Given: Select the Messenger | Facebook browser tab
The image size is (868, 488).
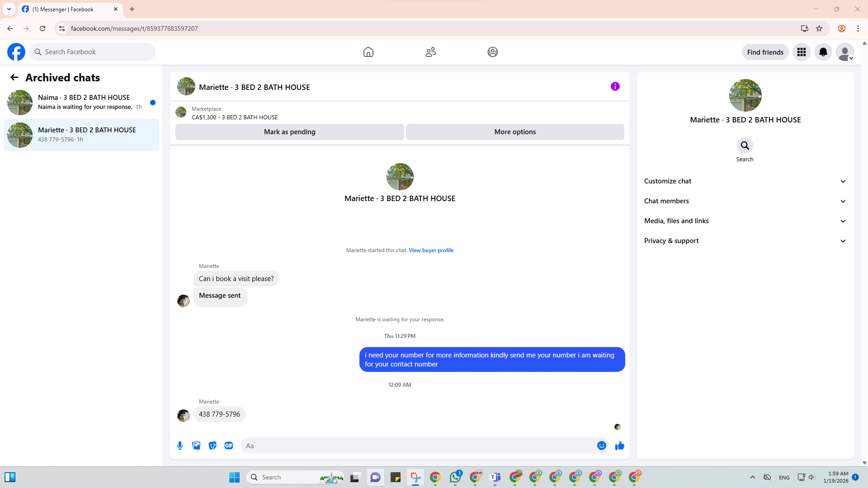Looking at the screenshot, I should tap(70, 9).
